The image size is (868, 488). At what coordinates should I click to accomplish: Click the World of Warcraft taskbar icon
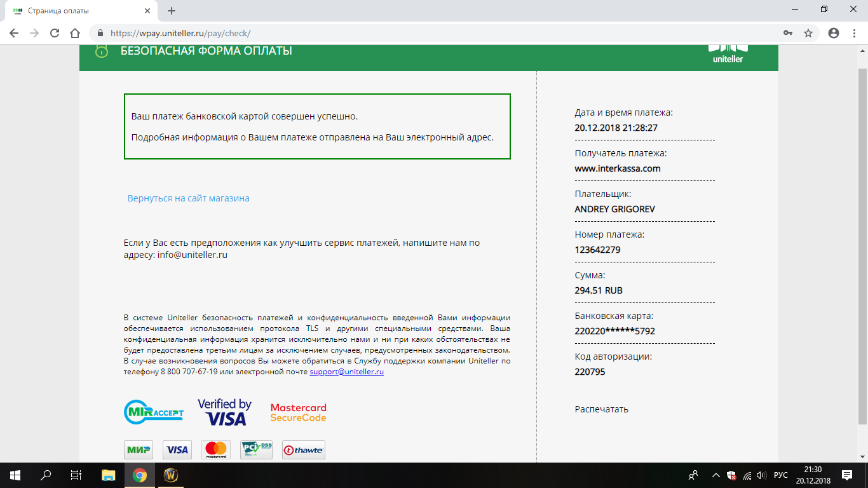click(x=170, y=475)
